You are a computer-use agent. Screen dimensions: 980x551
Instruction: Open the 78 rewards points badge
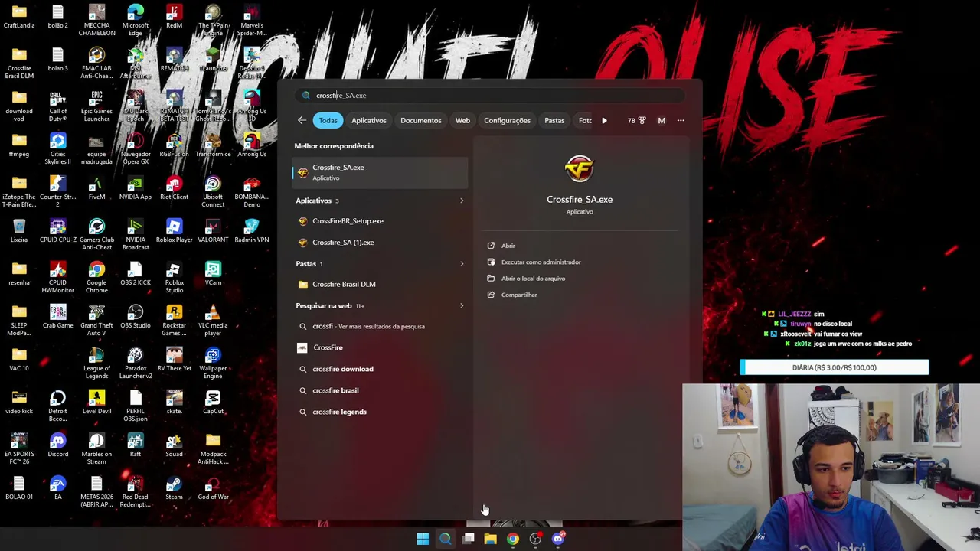pyautogui.click(x=636, y=120)
